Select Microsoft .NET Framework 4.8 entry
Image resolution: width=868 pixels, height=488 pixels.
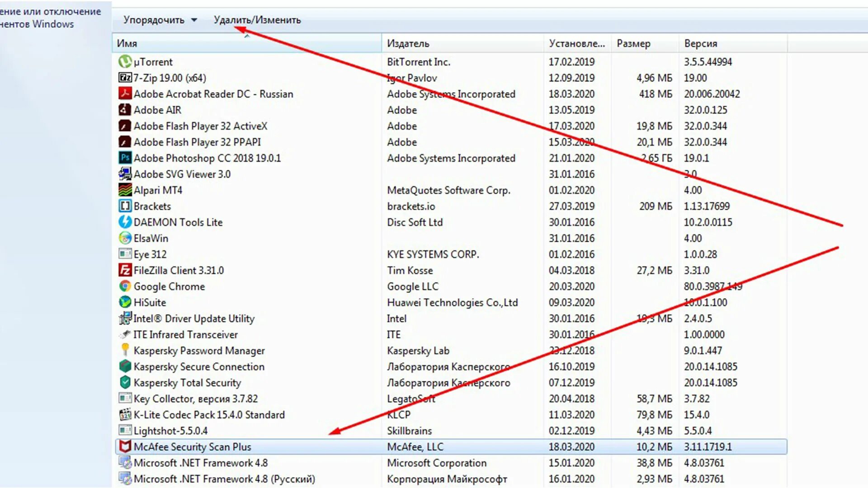point(200,463)
